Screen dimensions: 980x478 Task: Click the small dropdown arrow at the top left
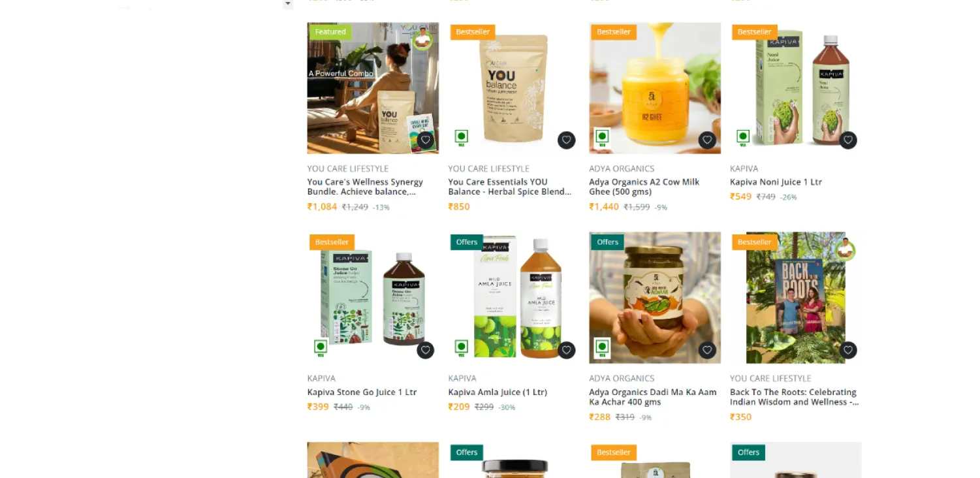(288, 4)
